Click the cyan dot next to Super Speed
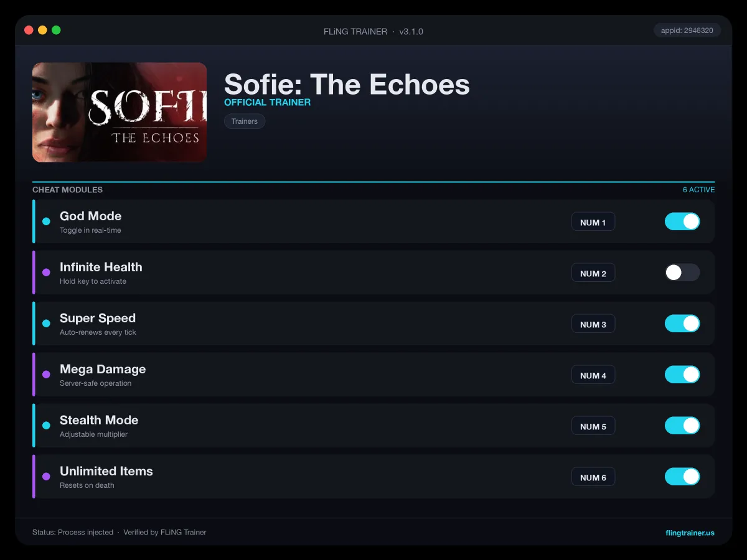This screenshot has height=560, width=747. 46,324
